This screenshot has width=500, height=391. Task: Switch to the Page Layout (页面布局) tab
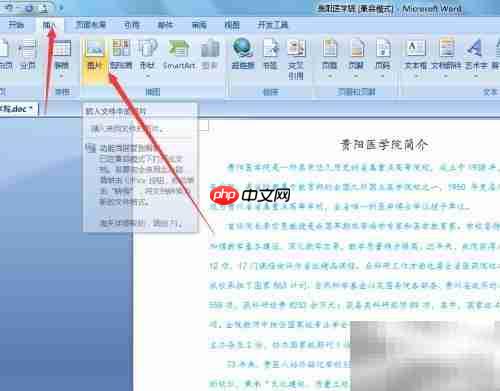91,25
